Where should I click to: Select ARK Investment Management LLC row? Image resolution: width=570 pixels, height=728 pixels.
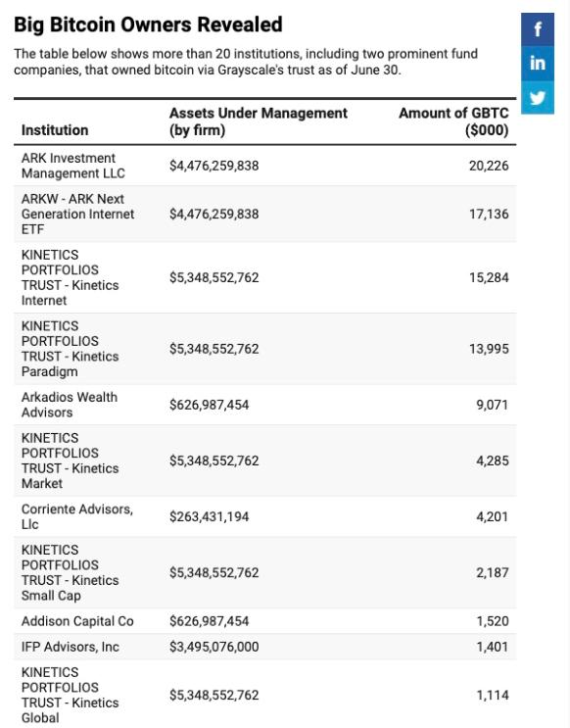coord(265,166)
